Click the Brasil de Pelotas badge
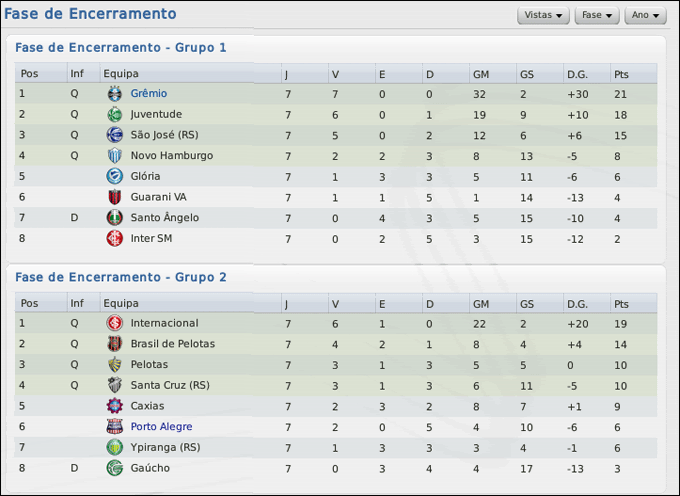 114,344
